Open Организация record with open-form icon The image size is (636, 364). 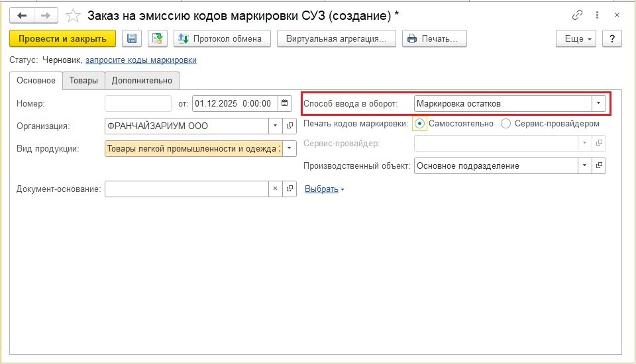coord(290,126)
